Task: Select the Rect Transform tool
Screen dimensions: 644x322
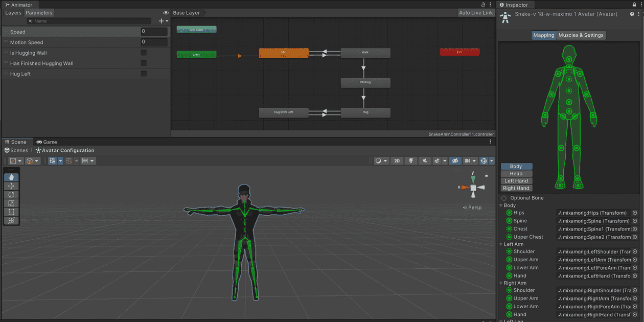Action: 11,212
